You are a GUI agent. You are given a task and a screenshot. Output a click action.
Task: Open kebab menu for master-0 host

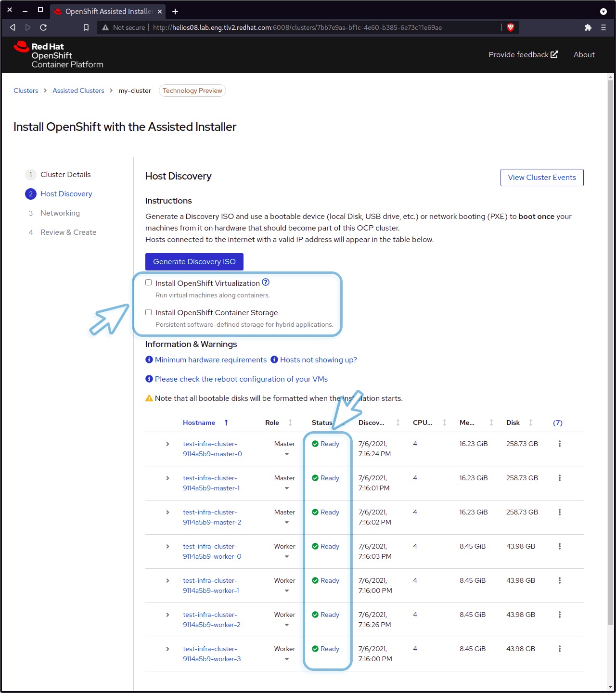click(x=559, y=444)
